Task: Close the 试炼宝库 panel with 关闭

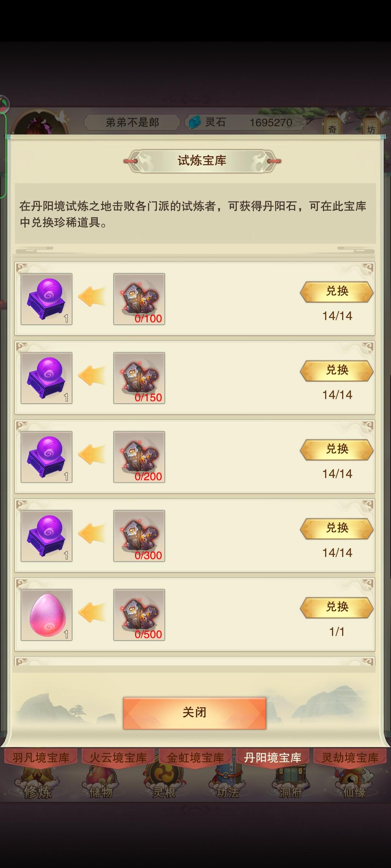Action: tap(195, 713)
